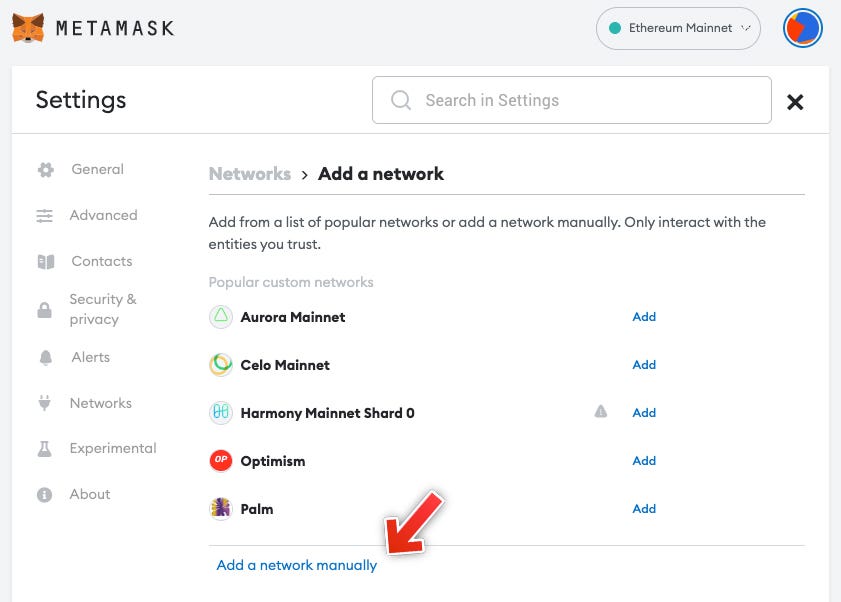Click the Celo Mainnet network icon

(220, 365)
